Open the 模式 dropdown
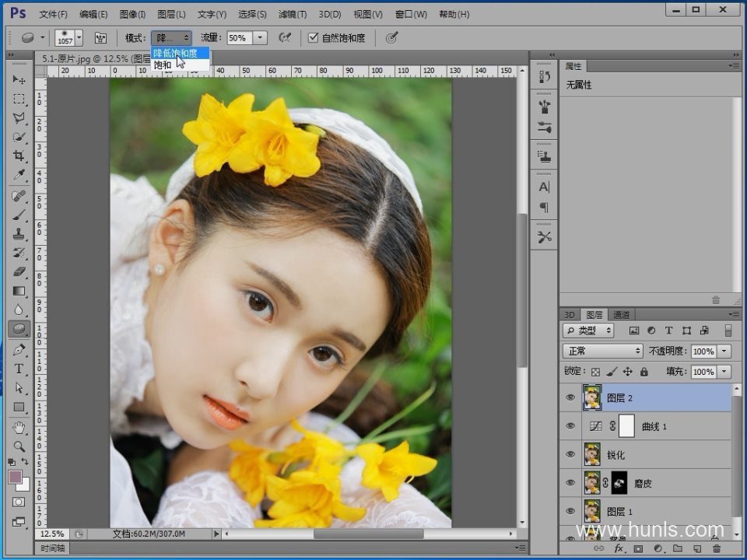The width and height of the screenshot is (747, 560). point(171,37)
